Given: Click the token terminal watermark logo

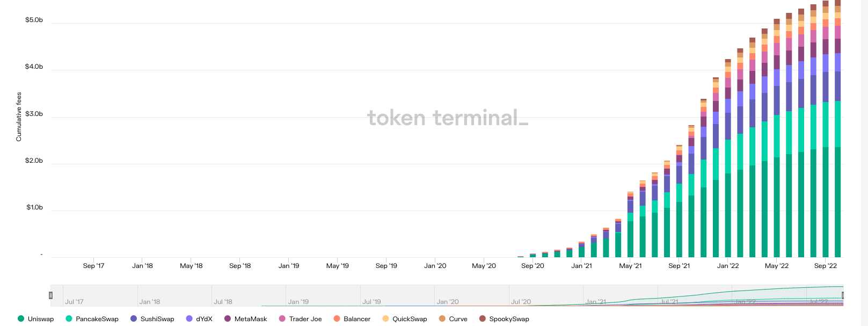Looking at the screenshot, I should pyautogui.click(x=447, y=118).
